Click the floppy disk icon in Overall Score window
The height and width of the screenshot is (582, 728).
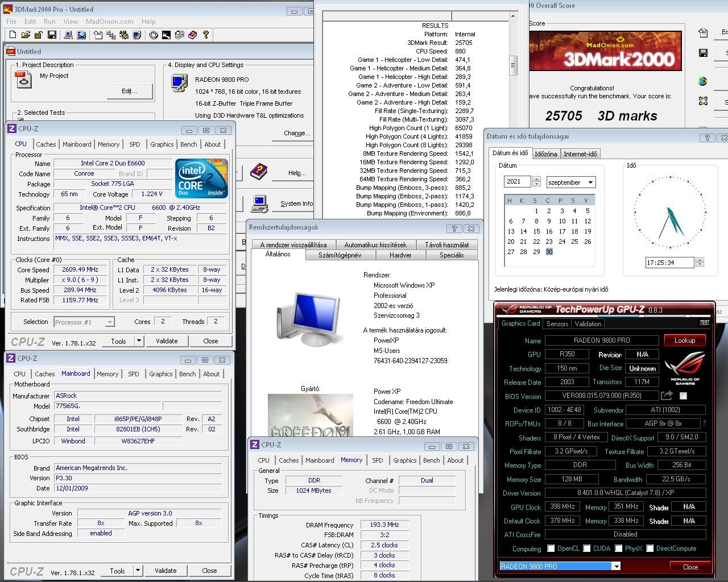[703, 53]
